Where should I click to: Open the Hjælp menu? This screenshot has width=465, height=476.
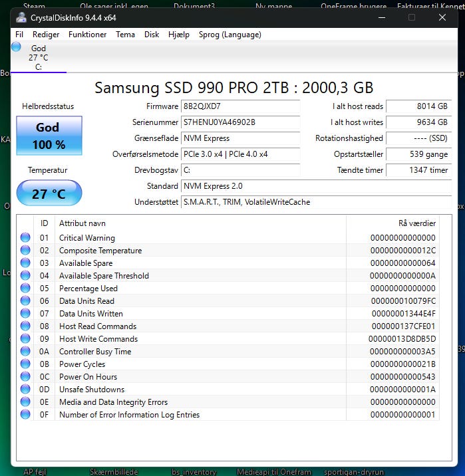click(x=178, y=35)
